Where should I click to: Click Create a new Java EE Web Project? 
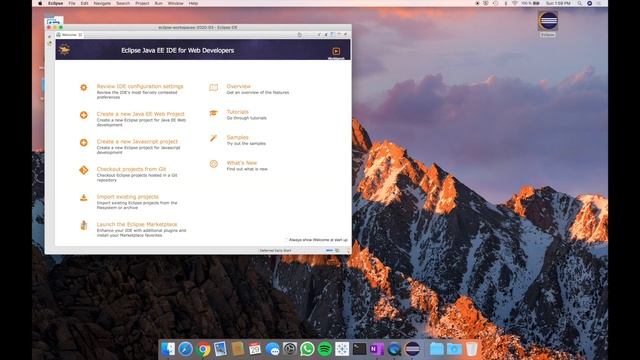(x=140, y=114)
